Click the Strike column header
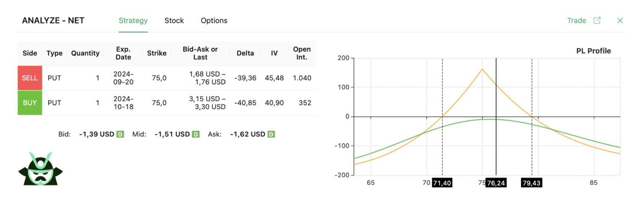 pos(157,53)
